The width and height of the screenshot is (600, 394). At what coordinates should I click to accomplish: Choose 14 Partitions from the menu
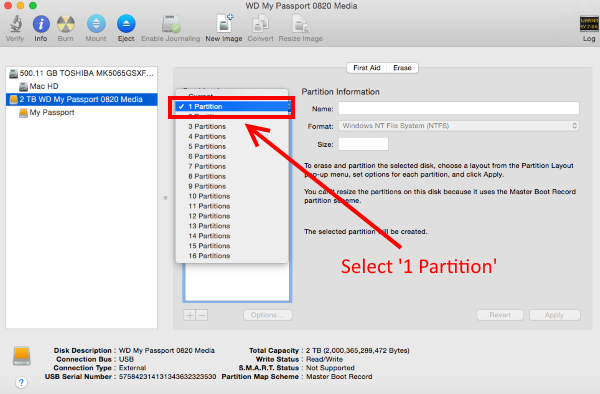[x=232, y=236]
